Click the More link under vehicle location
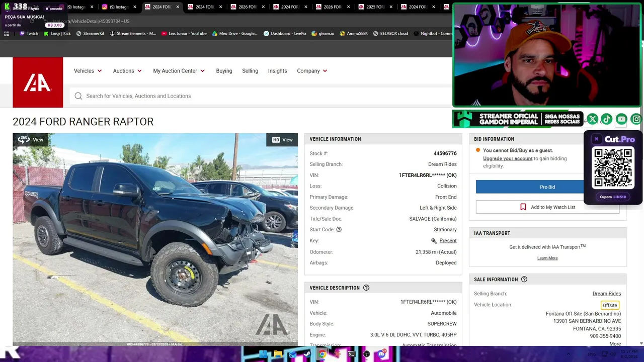 615,344
